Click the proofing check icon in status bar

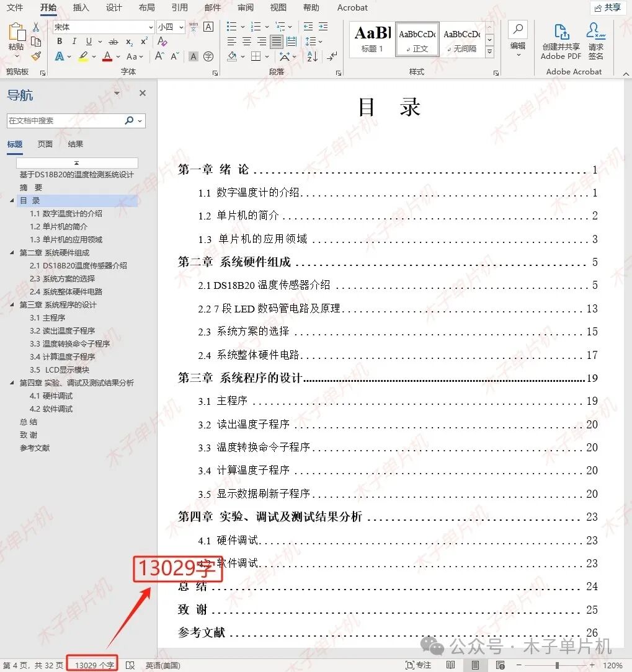click(x=130, y=665)
